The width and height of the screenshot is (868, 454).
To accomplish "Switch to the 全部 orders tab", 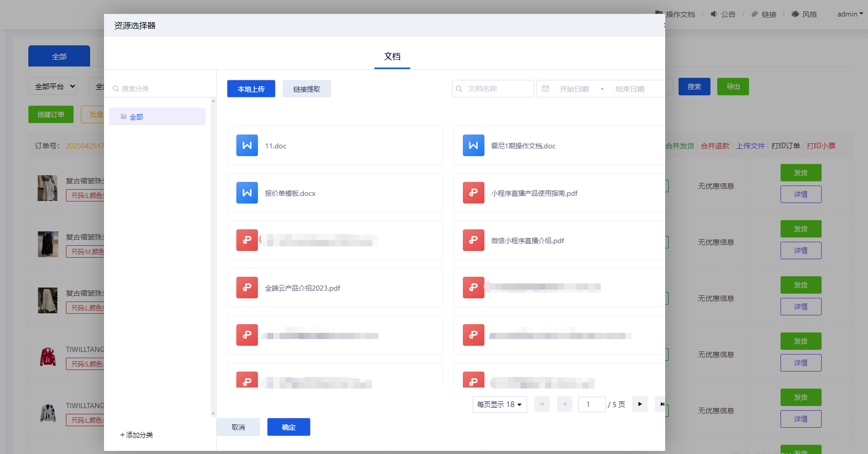I will point(59,56).
